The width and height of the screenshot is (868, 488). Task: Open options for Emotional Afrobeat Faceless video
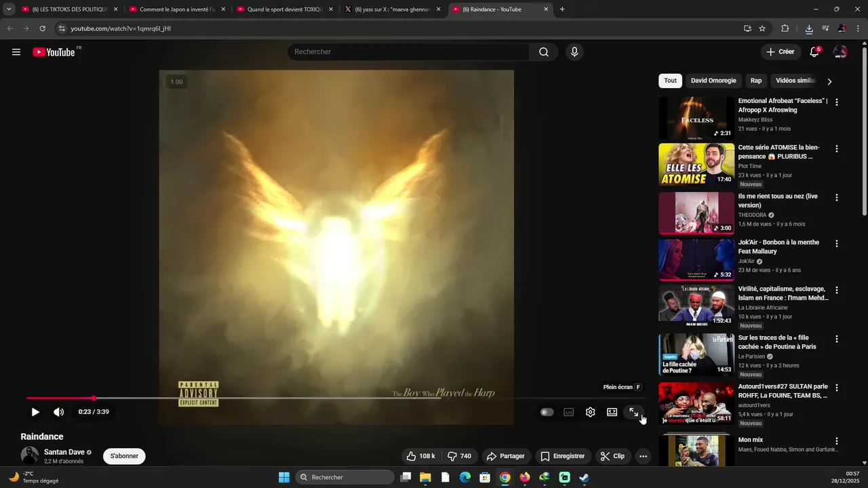(837, 102)
